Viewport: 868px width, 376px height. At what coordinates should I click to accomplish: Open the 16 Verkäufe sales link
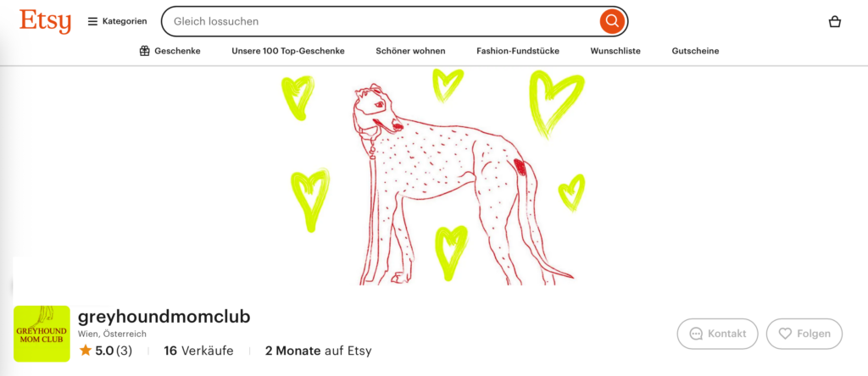coord(198,351)
